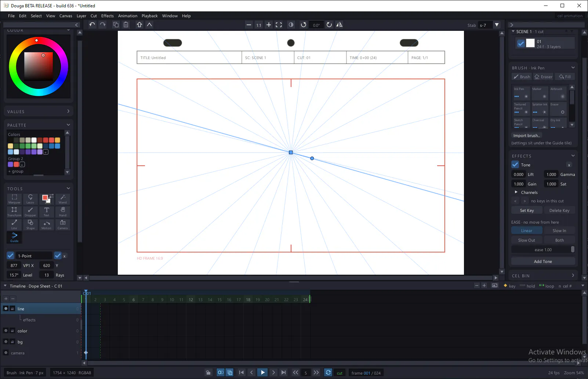588x379 pixels.
Task: Hide the line layer
Action: pos(6,308)
